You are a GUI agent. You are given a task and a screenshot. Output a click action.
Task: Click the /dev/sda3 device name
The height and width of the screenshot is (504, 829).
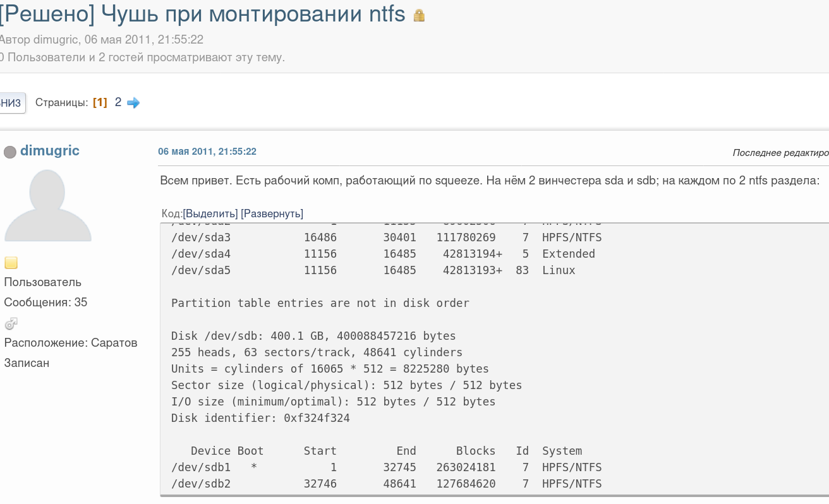pyautogui.click(x=201, y=237)
